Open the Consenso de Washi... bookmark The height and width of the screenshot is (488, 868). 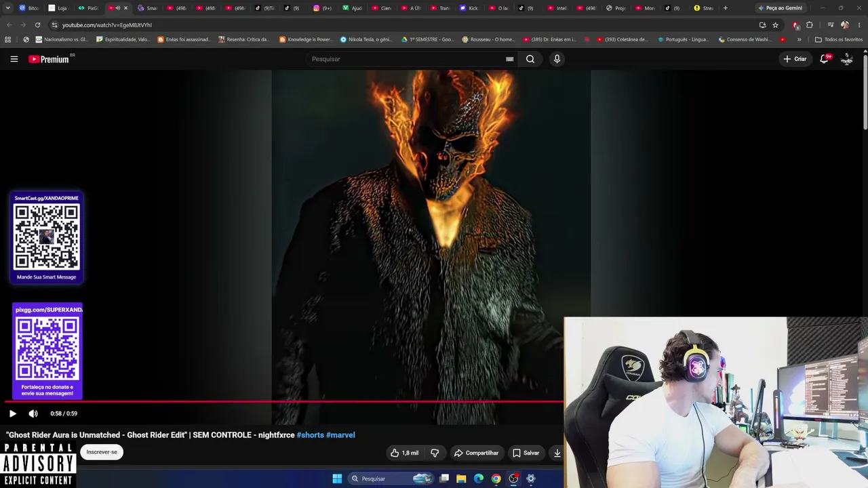(745, 39)
